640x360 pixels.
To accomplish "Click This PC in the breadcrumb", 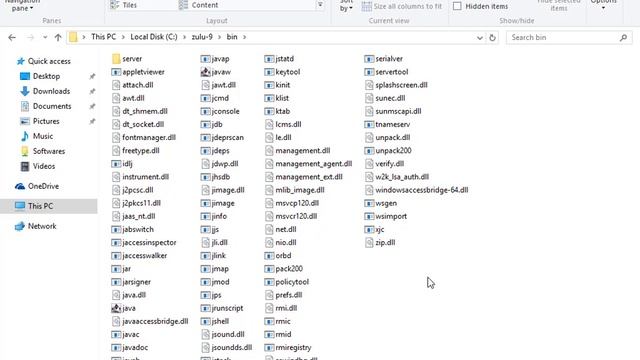I will 104,37.
